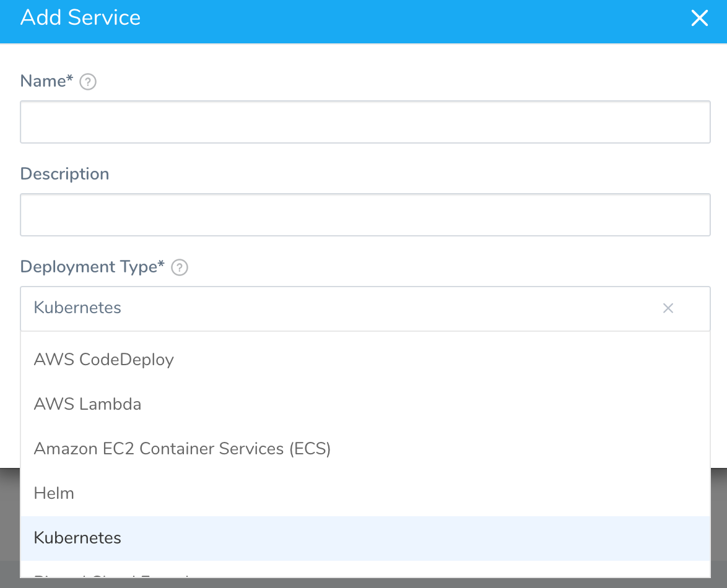Viewport: 727px width, 588px height.
Task: Click the Add Service dialog title
Action: (81, 17)
